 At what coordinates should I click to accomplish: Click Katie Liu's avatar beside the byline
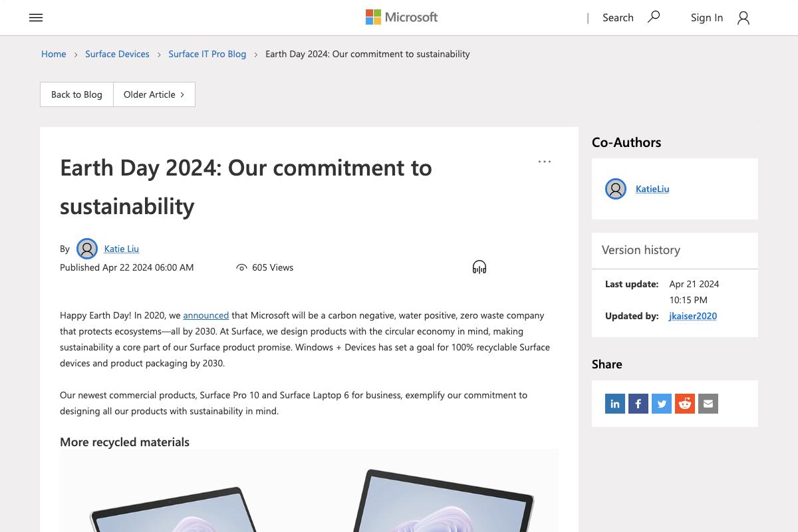pos(87,249)
